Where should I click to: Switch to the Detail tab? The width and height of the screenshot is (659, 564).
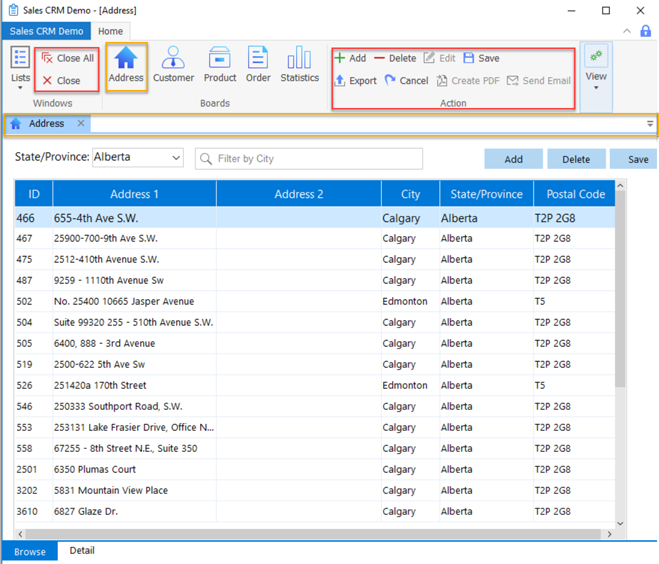tap(82, 551)
